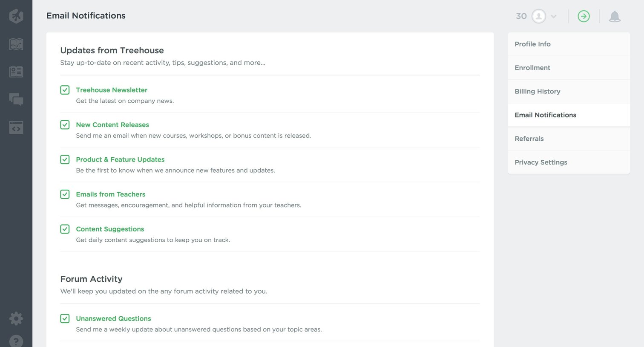This screenshot has width=644, height=347.
Task: Open the help question mark icon
Action: click(x=16, y=341)
